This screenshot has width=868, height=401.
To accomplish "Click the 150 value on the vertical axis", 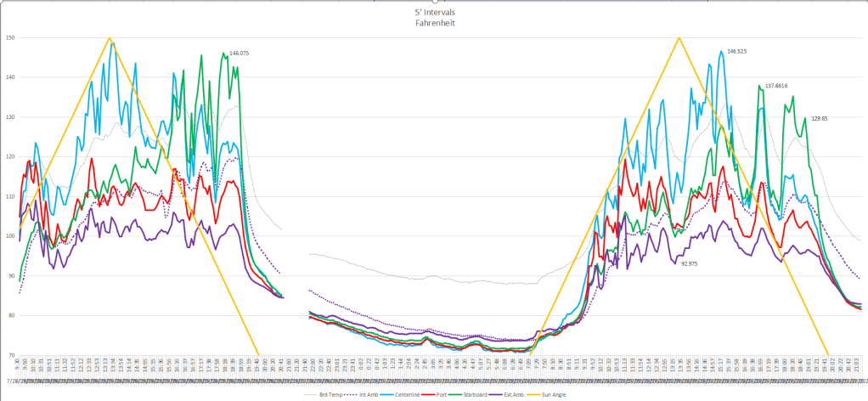I will (9, 38).
